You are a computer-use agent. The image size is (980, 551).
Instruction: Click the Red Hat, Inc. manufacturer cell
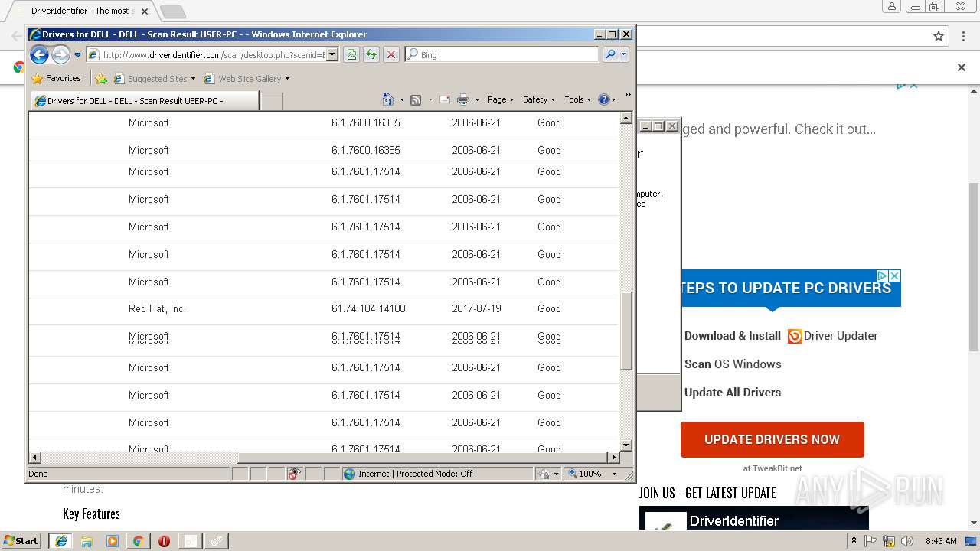point(157,309)
